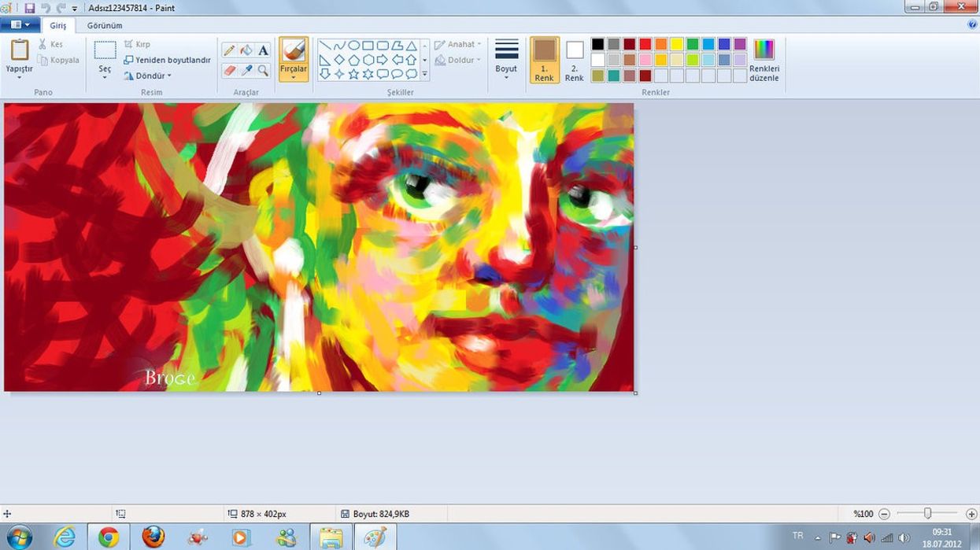Select the Pencil tool

coord(230,49)
